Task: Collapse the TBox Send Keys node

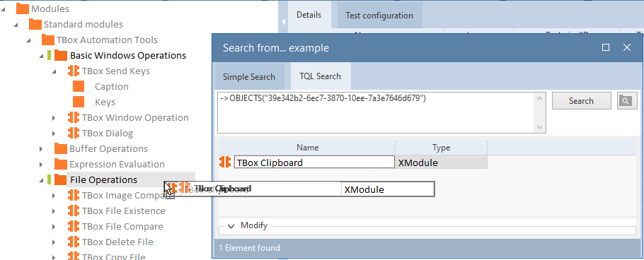Action: 54,71
